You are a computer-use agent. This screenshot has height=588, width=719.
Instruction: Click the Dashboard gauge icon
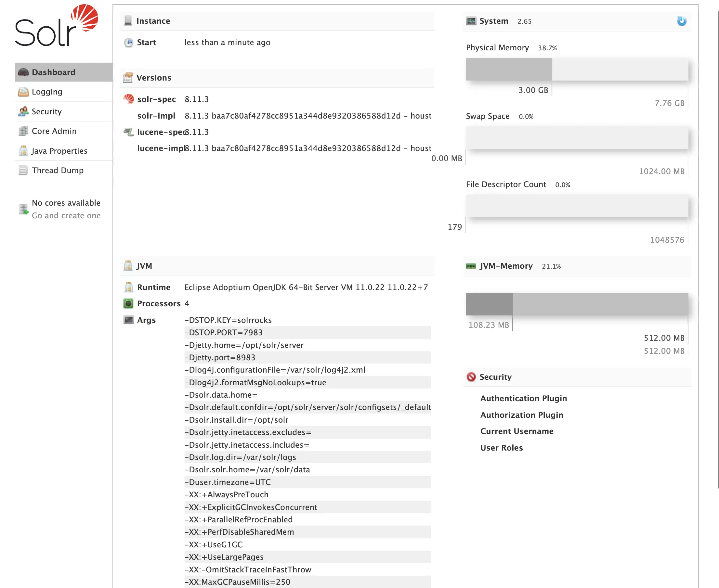23,72
